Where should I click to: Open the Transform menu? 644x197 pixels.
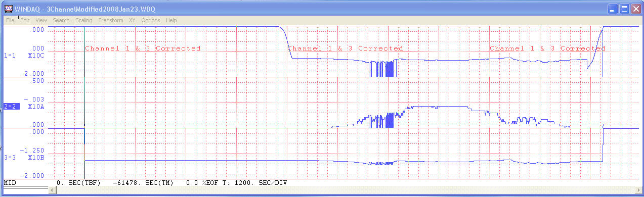[x=111, y=20]
